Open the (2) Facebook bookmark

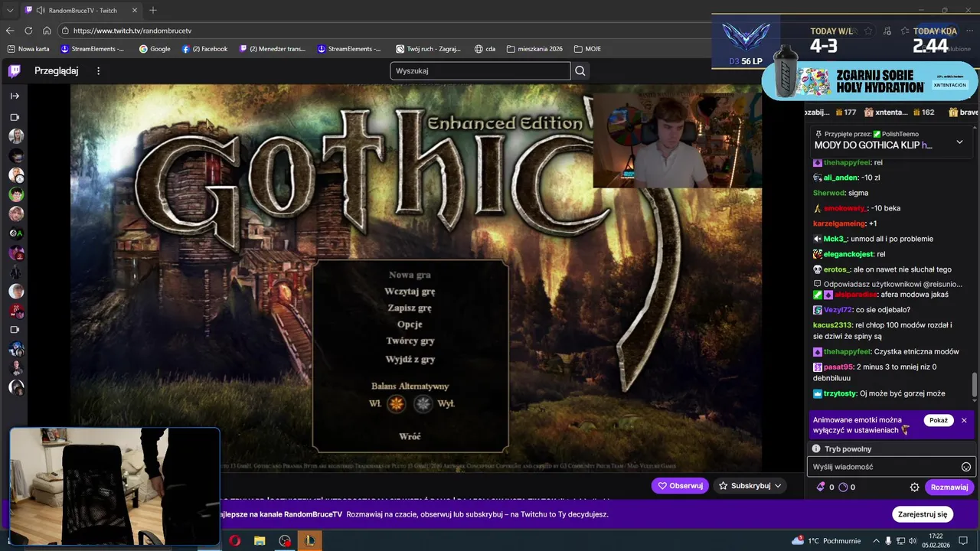(x=204, y=49)
